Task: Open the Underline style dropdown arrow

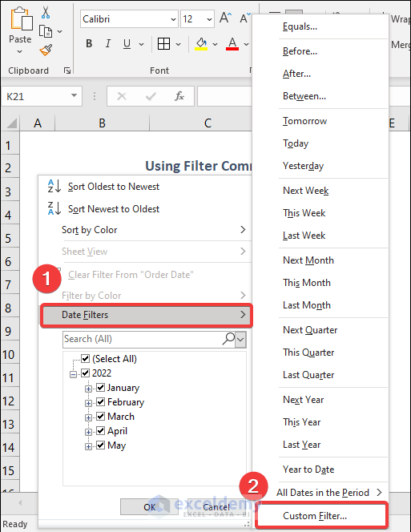Action: (x=142, y=44)
